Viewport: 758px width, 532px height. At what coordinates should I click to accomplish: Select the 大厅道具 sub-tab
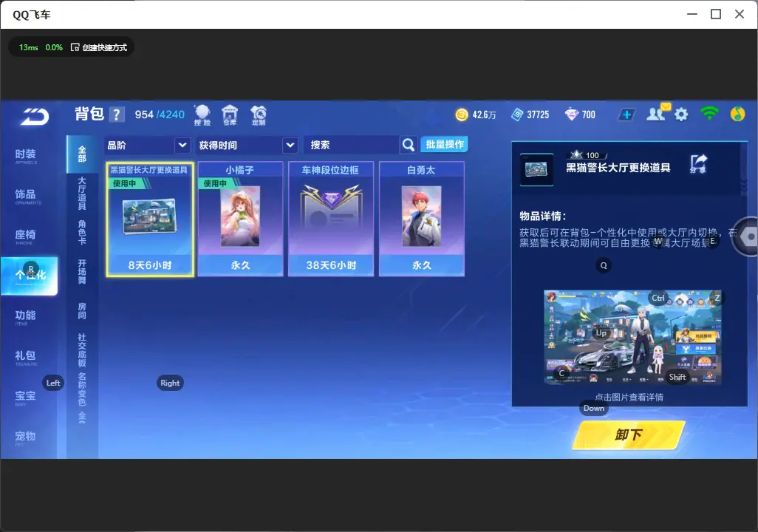82,193
